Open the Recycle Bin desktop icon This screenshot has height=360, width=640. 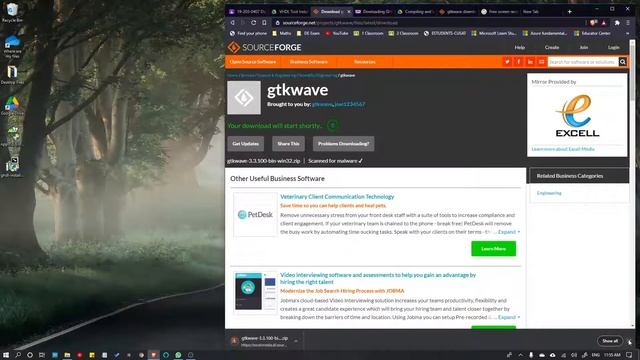12,13
